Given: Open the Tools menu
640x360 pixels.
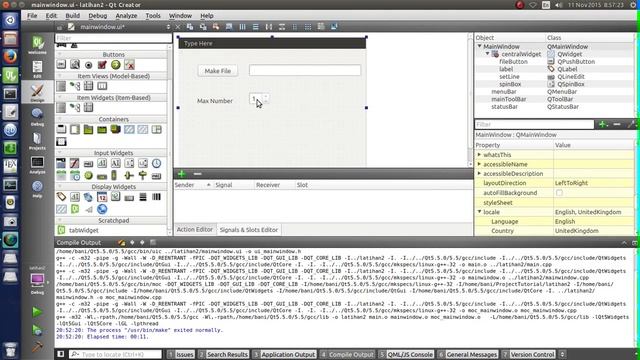Looking at the screenshot, I should coord(153,16).
